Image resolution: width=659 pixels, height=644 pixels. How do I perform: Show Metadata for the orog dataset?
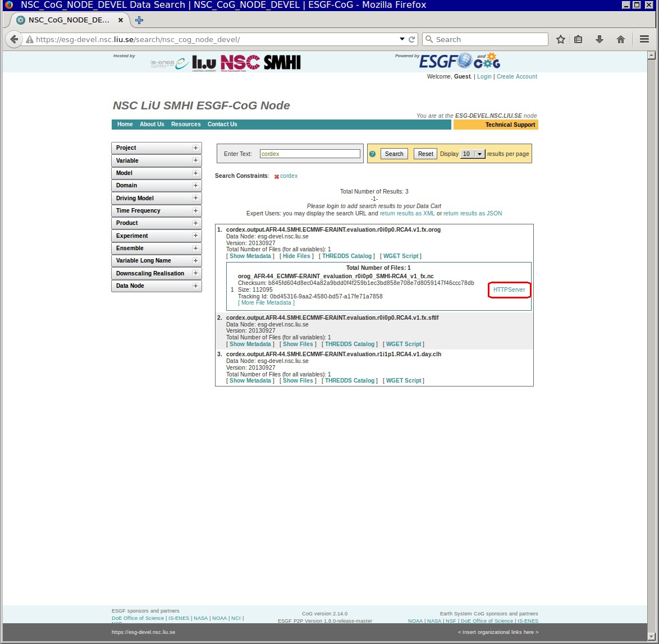[x=250, y=256]
